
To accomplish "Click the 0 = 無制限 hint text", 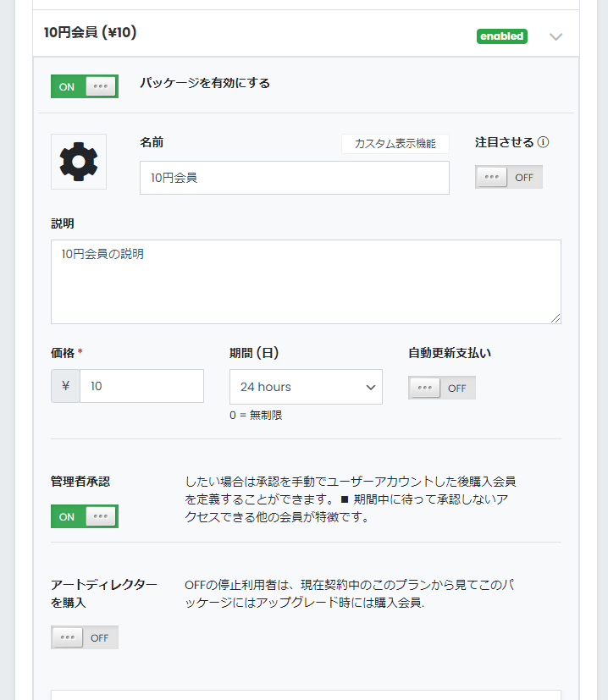I will [256, 416].
